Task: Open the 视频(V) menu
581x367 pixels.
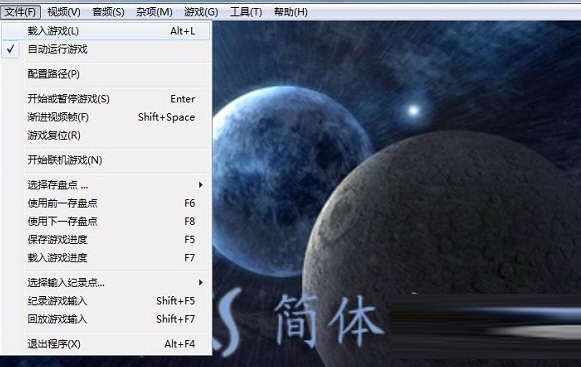Action: point(64,12)
